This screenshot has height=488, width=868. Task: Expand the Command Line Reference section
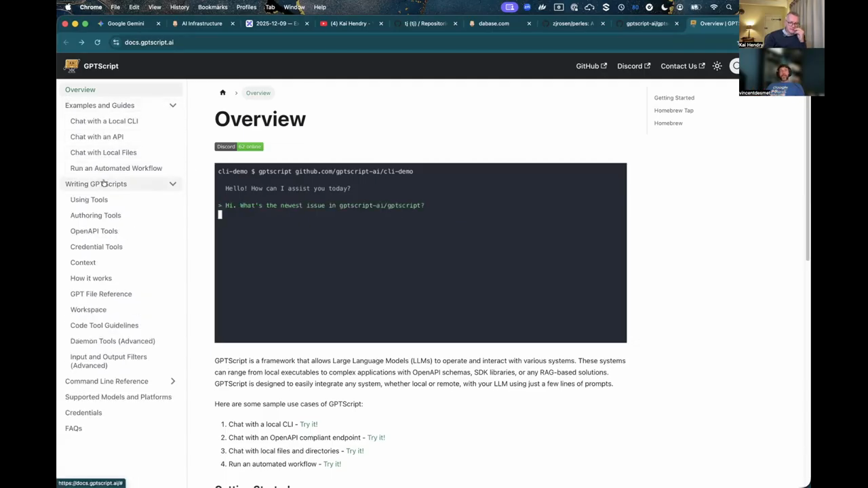tap(172, 381)
